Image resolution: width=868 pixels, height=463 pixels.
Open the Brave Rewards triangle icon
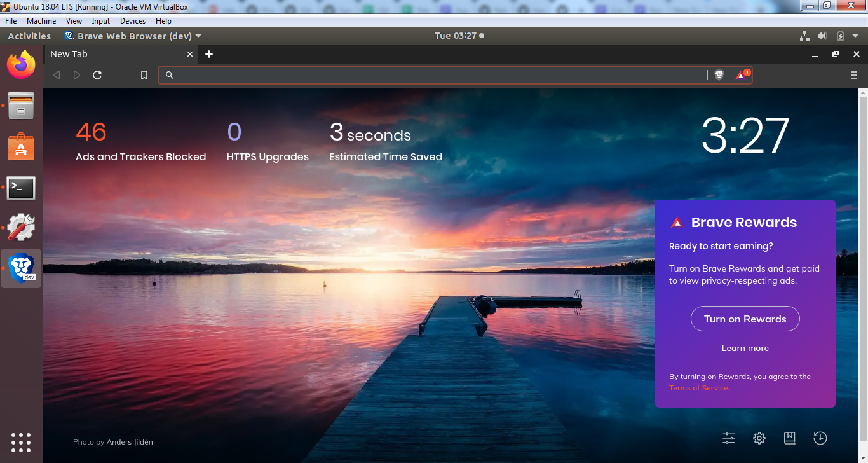click(742, 74)
